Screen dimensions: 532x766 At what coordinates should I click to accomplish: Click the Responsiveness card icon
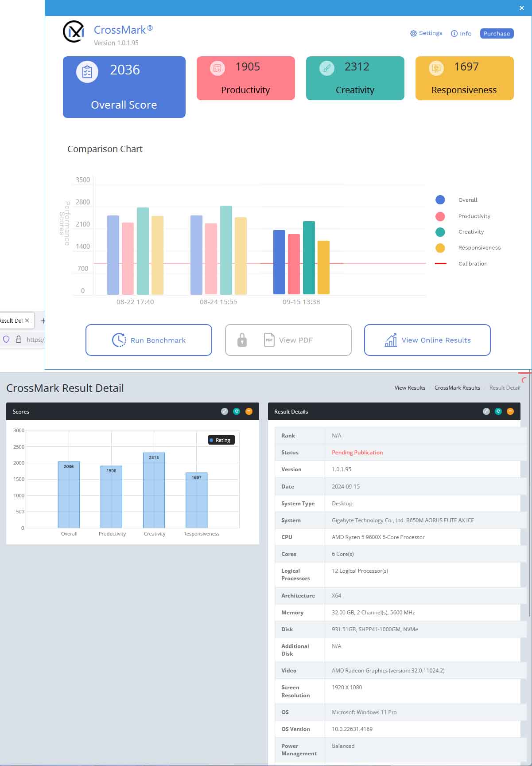436,68
